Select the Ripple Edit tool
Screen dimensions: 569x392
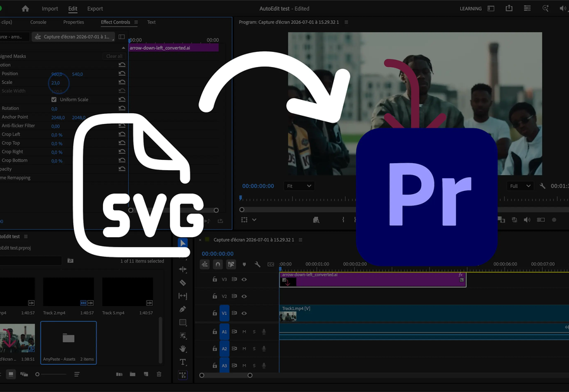[183, 269]
